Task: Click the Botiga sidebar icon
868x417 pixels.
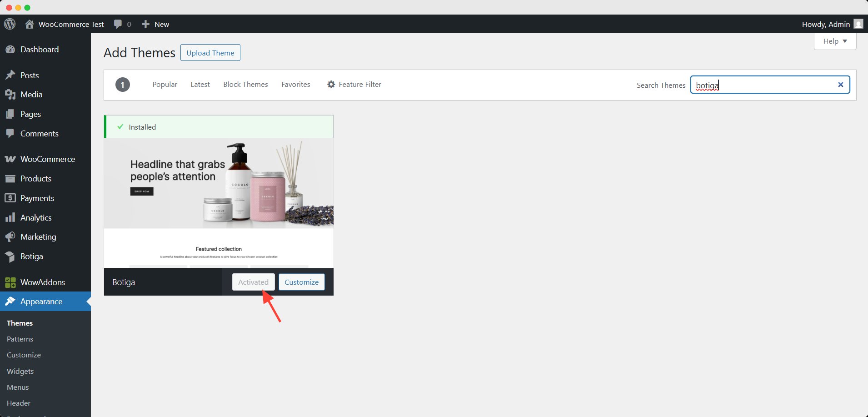Action: point(10,256)
